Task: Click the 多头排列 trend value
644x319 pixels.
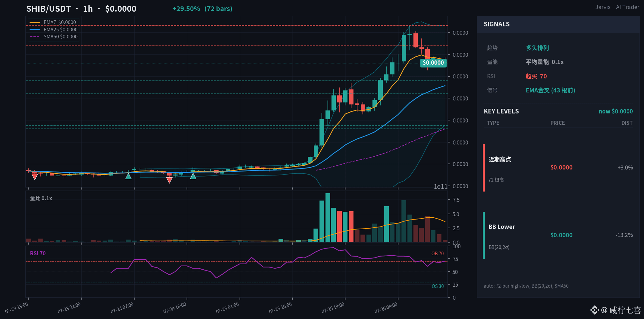Action: 537,48
